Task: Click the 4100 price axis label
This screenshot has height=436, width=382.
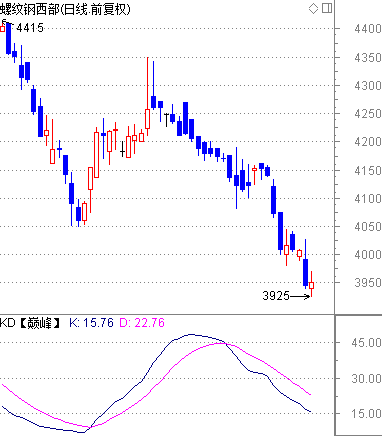Action: [368, 199]
